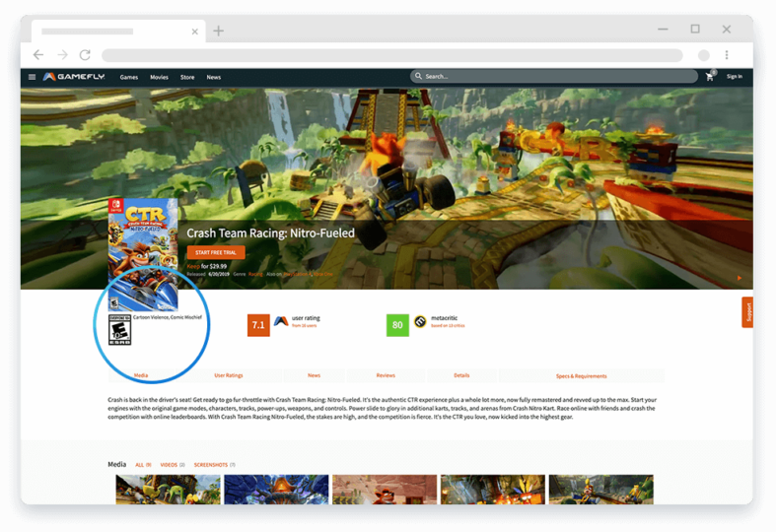Open the CTR Nitro-Fueled box art cover
Screen dimensions: 776x532
click(143, 254)
